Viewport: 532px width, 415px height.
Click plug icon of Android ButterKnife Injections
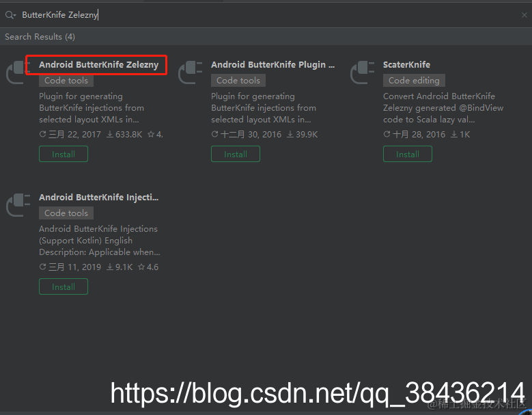click(18, 205)
